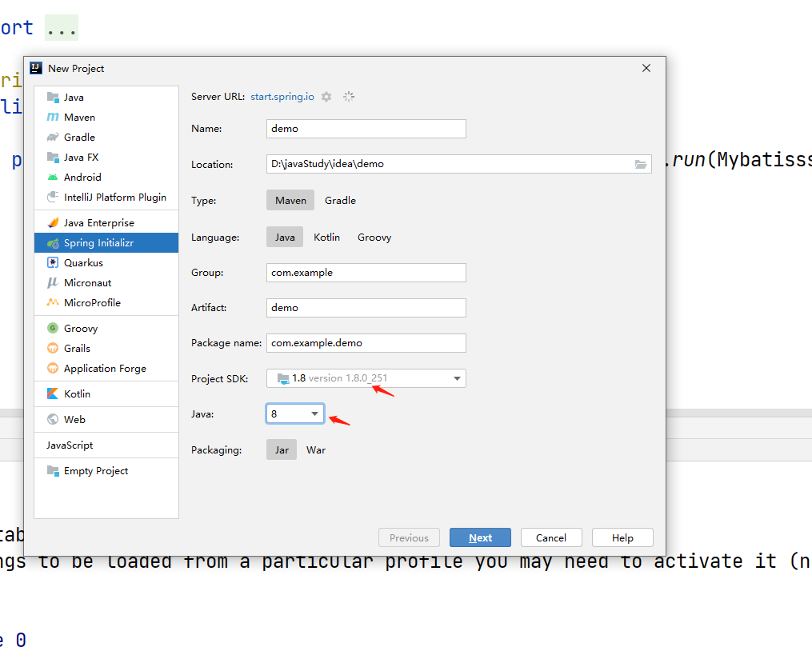Click the IntelliJ logo in dialog title
This screenshot has height=647, width=812.
click(x=36, y=68)
